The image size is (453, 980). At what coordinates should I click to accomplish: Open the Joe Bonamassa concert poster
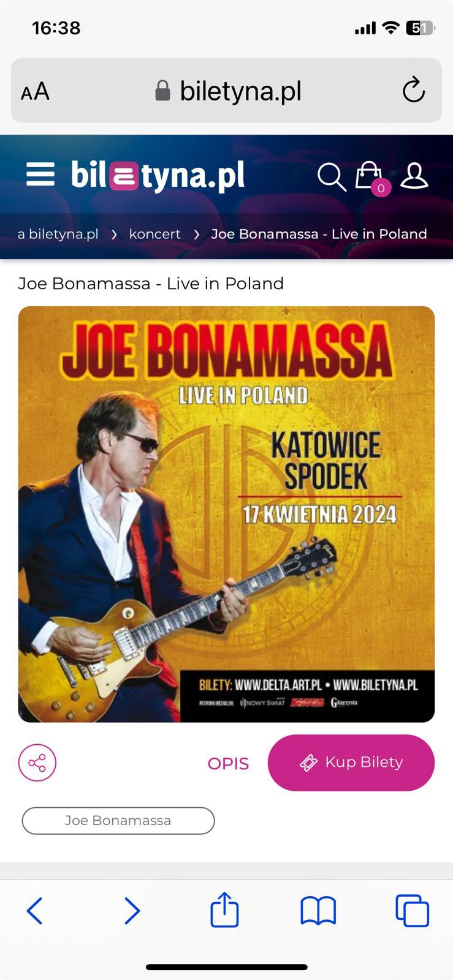pyautogui.click(x=226, y=514)
